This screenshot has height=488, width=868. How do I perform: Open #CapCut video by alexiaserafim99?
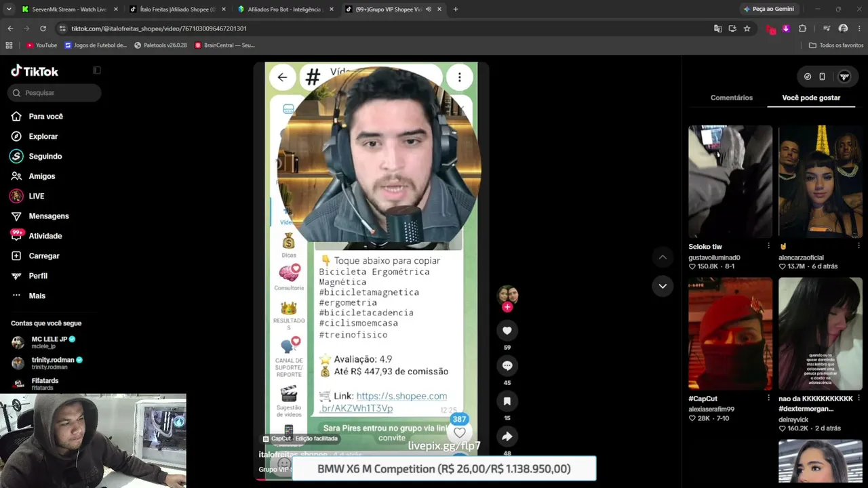point(730,333)
